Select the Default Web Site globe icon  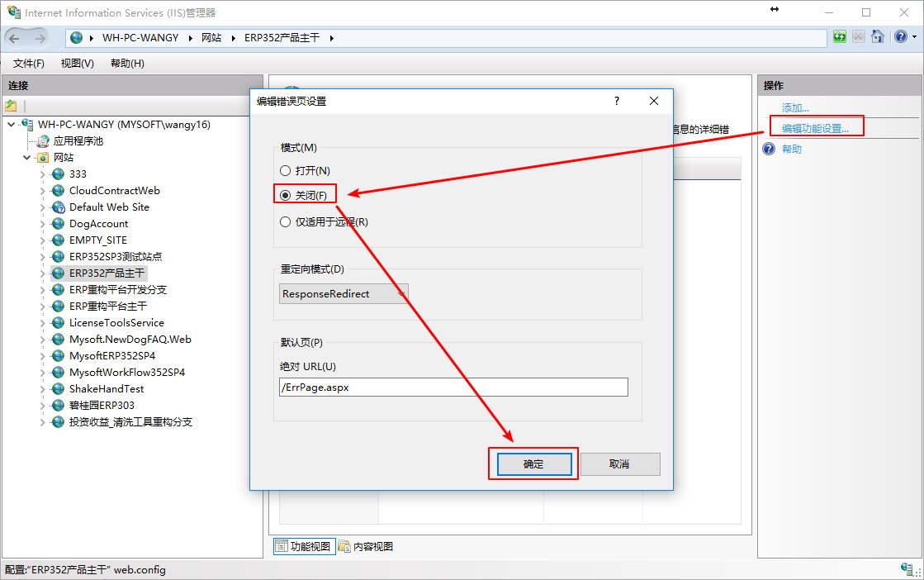[x=58, y=207]
